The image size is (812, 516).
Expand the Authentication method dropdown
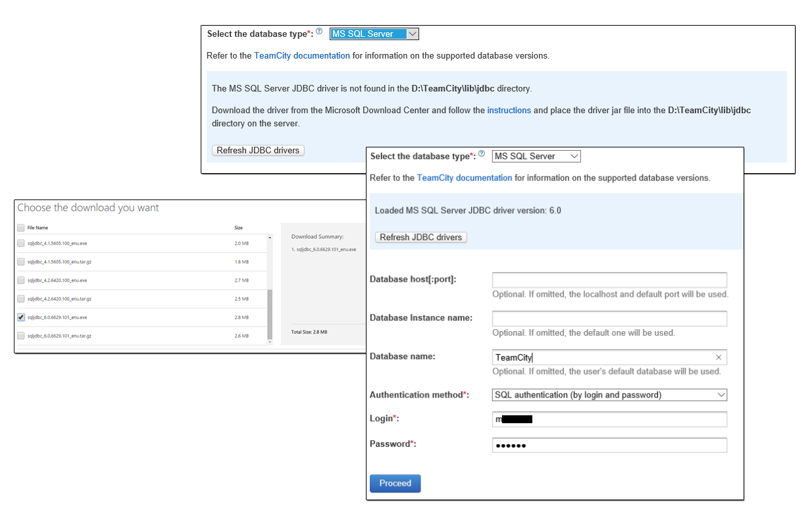point(609,395)
